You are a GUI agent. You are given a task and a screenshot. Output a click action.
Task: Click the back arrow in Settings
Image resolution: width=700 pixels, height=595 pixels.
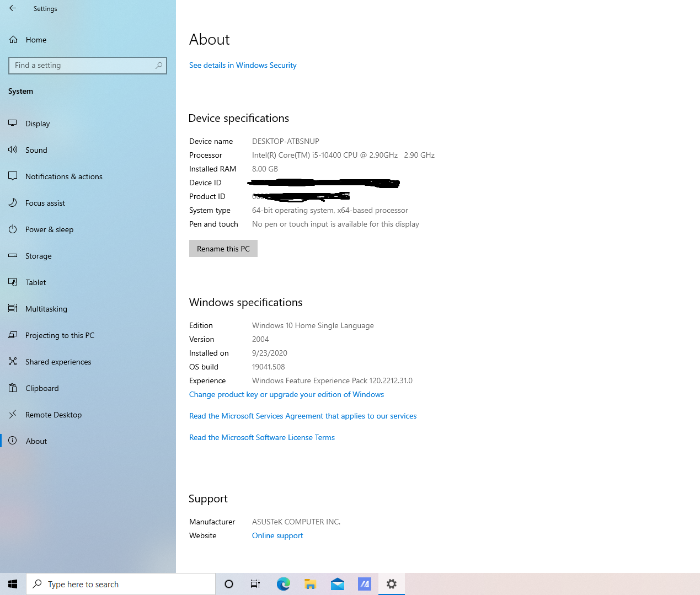(13, 8)
